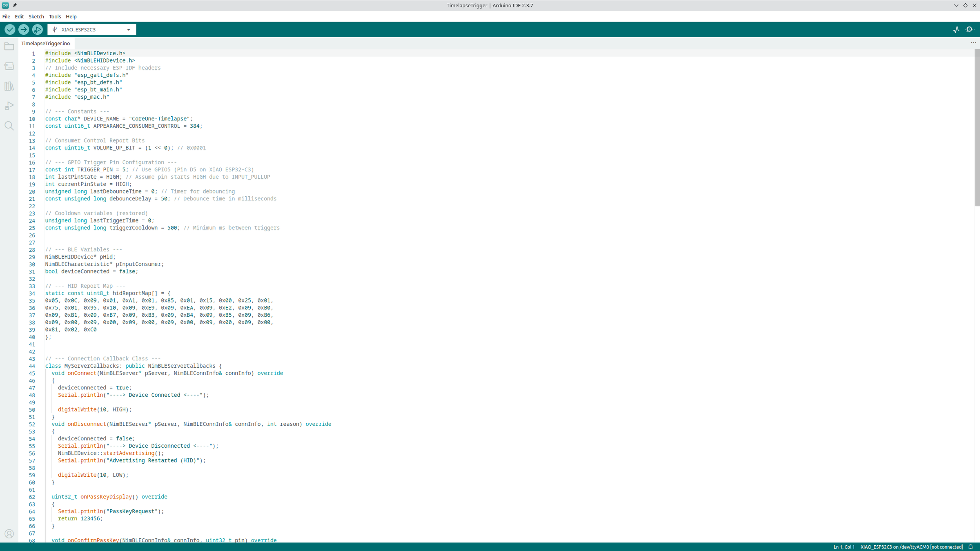Click the Upload arrow button

pyautogui.click(x=24, y=29)
